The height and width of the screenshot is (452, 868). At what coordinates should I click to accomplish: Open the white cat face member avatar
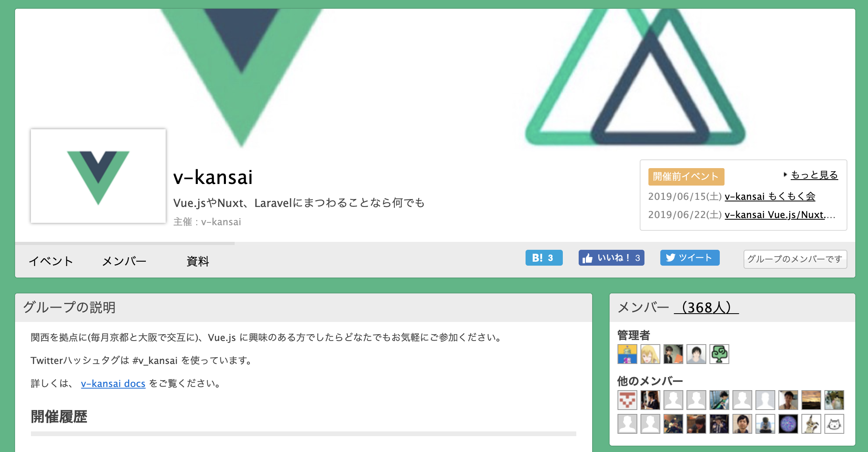coord(834,424)
